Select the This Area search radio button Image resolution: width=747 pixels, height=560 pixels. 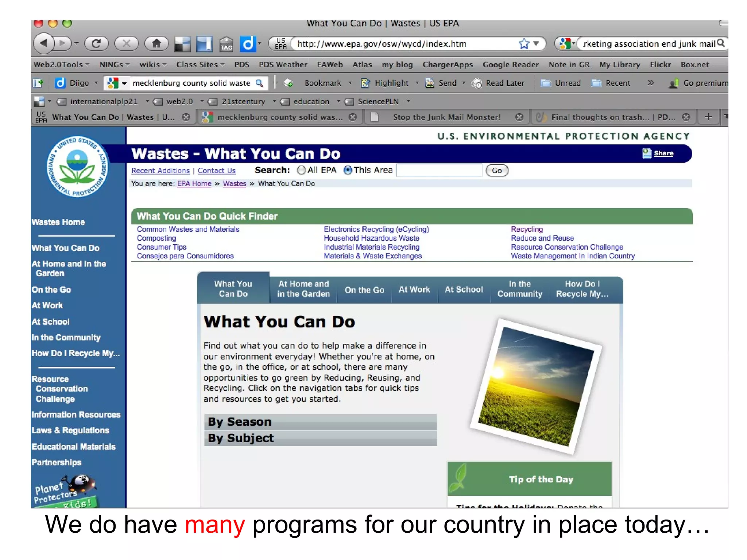(x=348, y=170)
